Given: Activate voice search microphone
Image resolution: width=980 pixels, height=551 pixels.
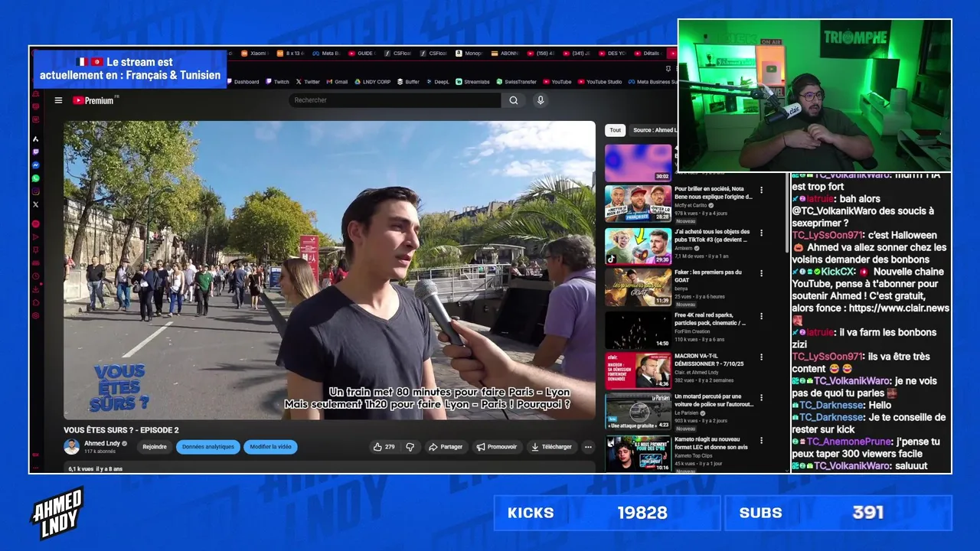Looking at the screenshot, I should point(541,100).
